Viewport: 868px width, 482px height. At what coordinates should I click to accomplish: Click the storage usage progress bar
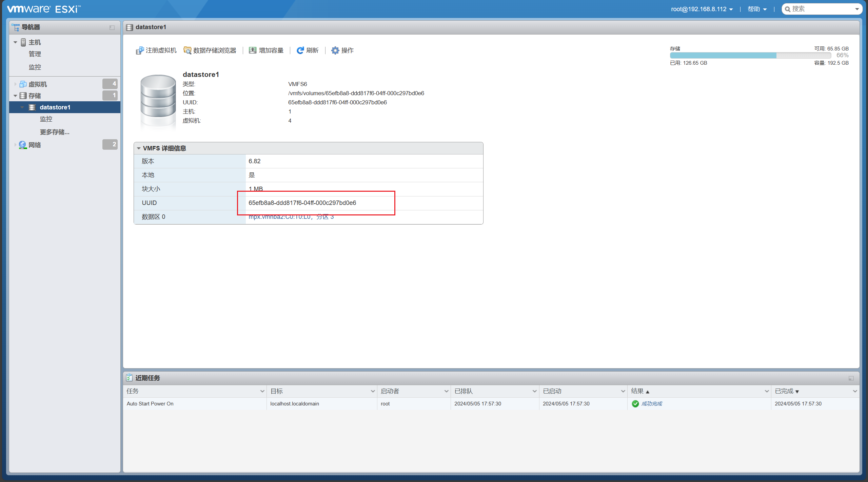[x=750, y=56]
